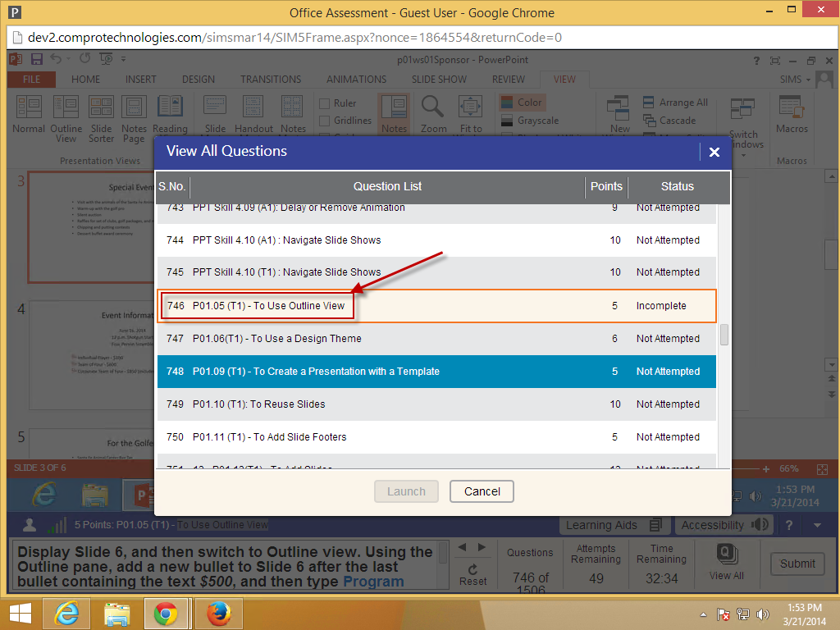Toggle the Gridlines checkbox
This screenshot has height=630, width=840.
pyautogui.click(x=324, y=121)
